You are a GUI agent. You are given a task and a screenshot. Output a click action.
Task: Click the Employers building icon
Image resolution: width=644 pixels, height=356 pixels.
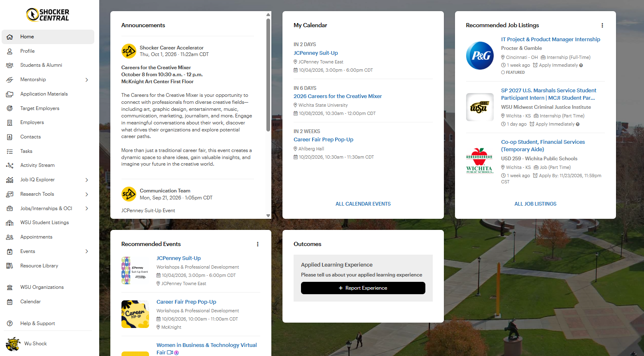(x=10, y=122)
